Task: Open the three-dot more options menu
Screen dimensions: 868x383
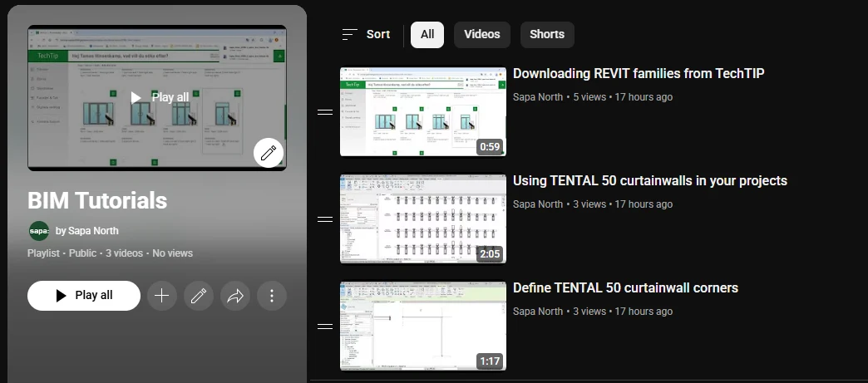Action: tap(272, 296)
